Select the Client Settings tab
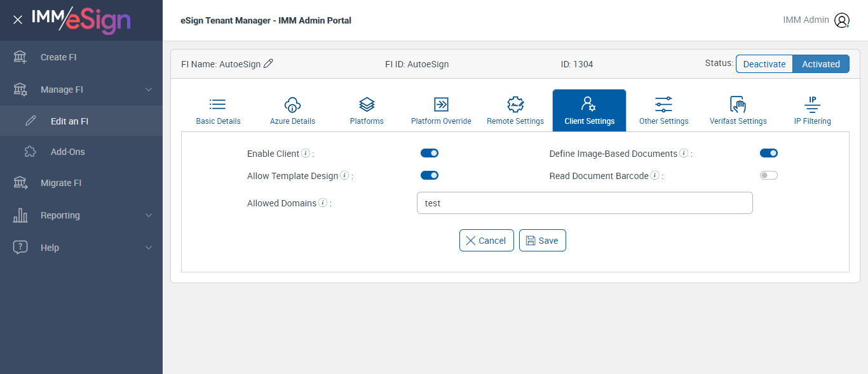Screen dimensions: 868x374 590,110
